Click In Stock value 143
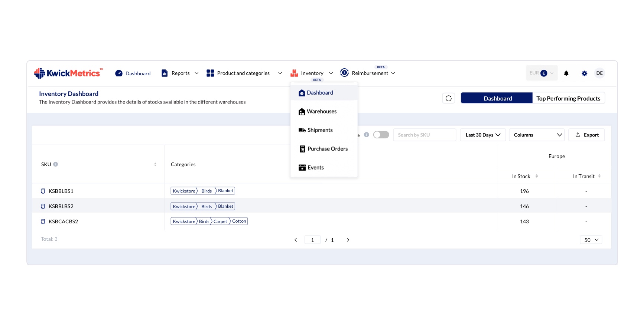This screenshot has height=325, width=644. point(524,221)
